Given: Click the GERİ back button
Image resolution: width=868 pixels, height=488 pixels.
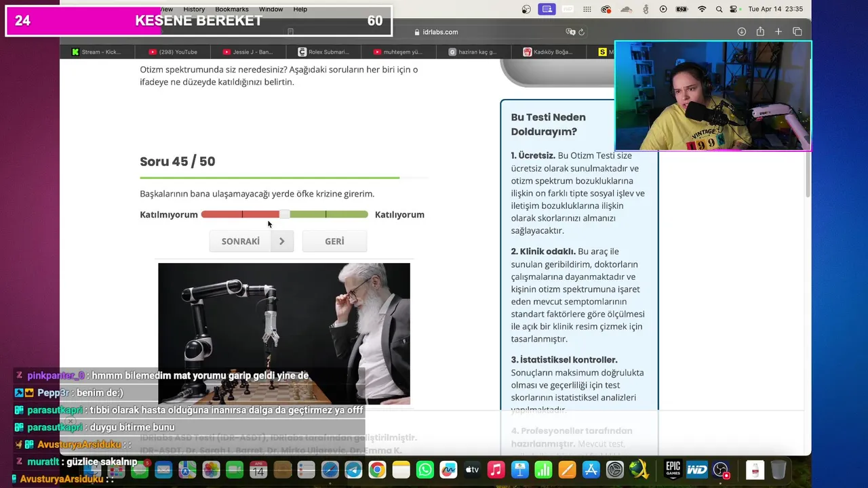Looking at the screenshot, I should [x=334, y=241].
